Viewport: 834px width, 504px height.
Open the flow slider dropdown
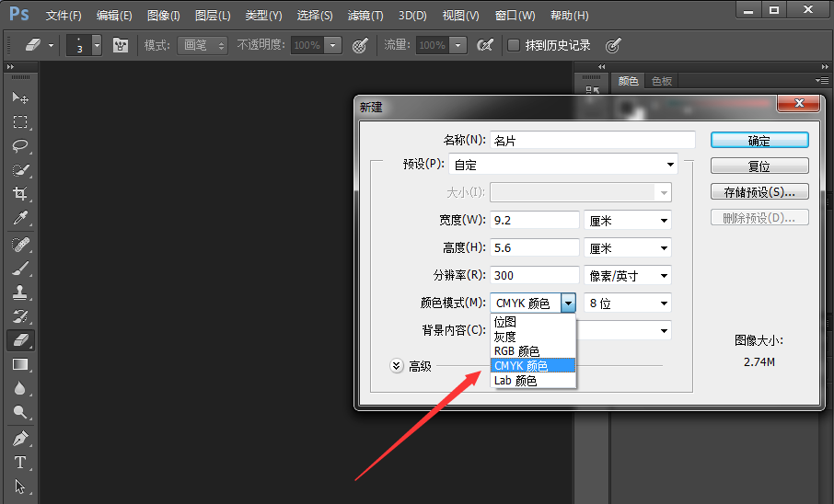(458, 45)
